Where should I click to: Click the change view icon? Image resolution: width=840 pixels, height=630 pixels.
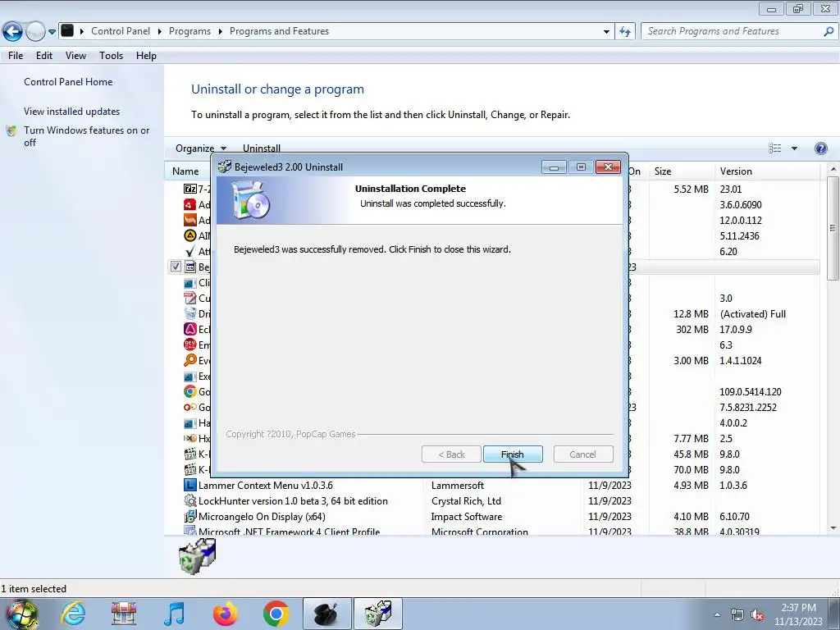(774, 148)
